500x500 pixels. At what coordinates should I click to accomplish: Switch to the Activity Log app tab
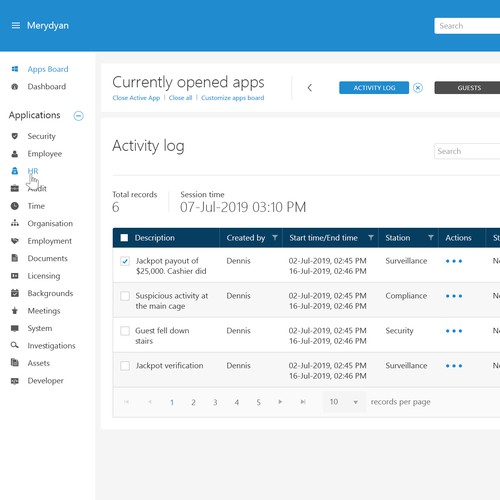pos(374,88)
